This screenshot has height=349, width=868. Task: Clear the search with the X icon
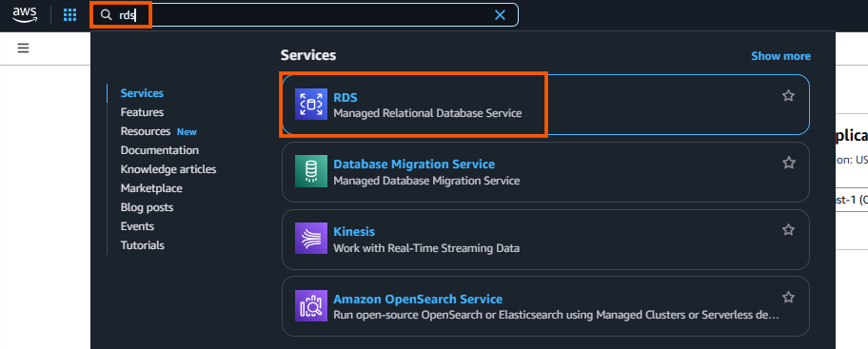coord(500,15)
